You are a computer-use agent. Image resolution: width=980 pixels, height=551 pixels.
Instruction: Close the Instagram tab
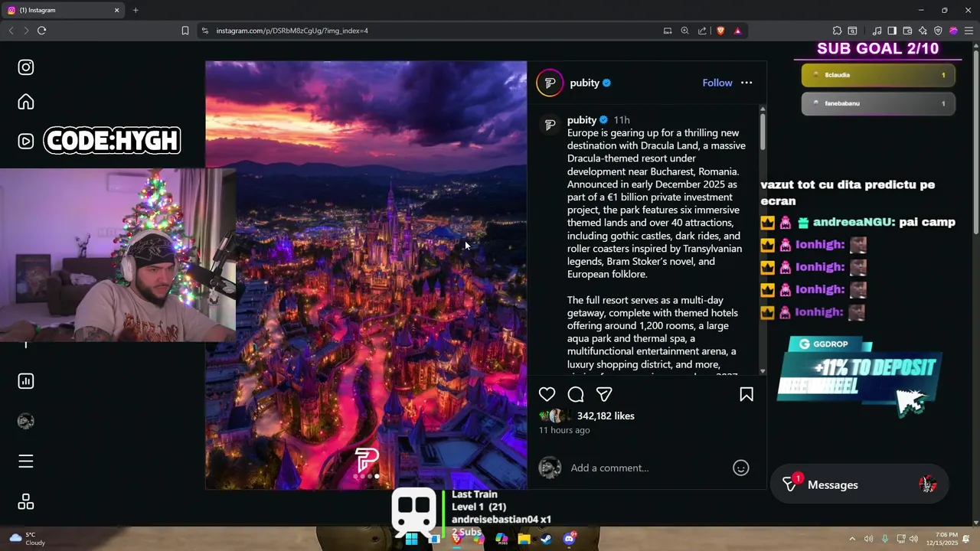click(x=116, y=10)
